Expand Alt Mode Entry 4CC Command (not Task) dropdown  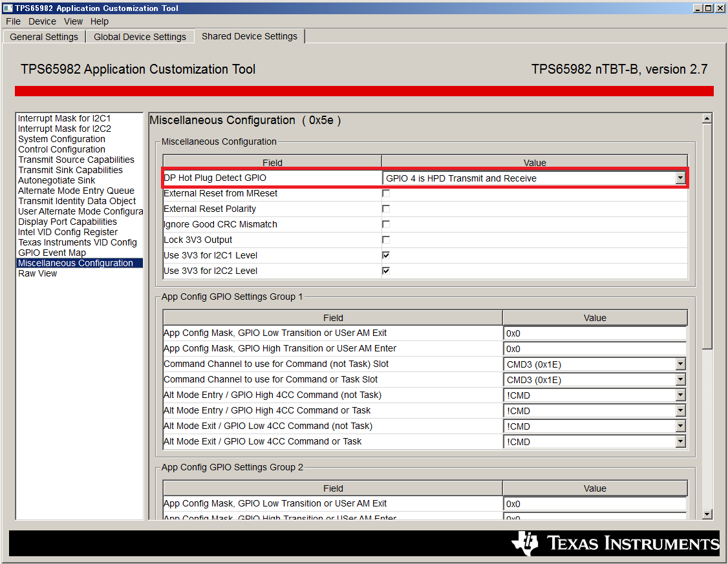680,395
